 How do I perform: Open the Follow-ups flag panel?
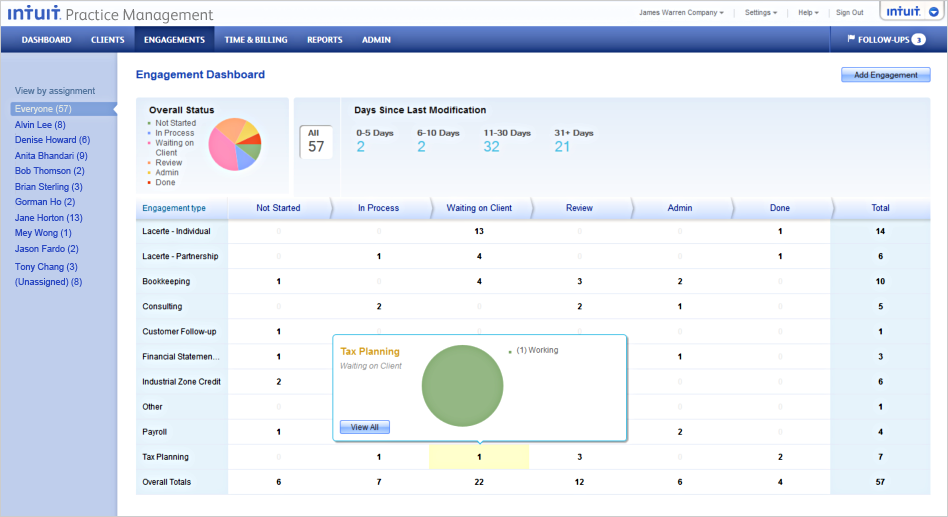click(x=886, y=40)
